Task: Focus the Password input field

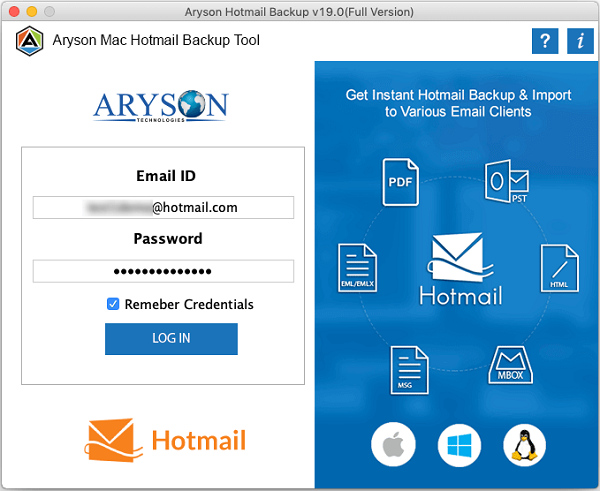Action: tap(163, 271)
